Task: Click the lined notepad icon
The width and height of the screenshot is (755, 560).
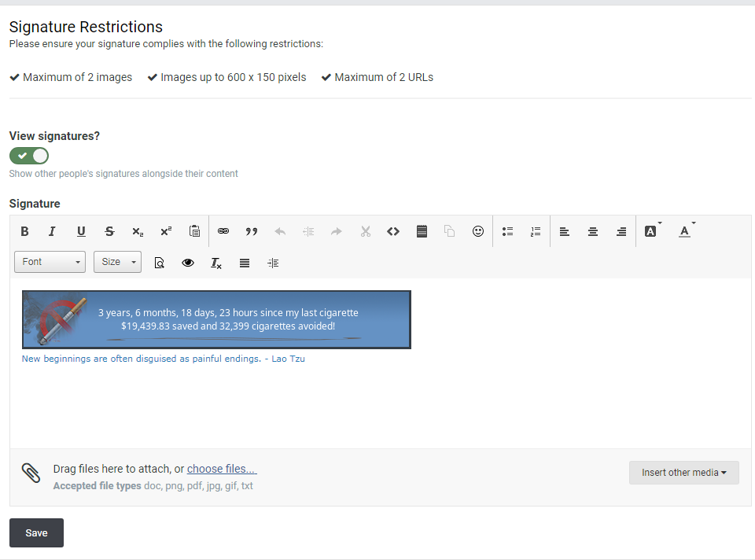Action: click(x=422, y=231)
